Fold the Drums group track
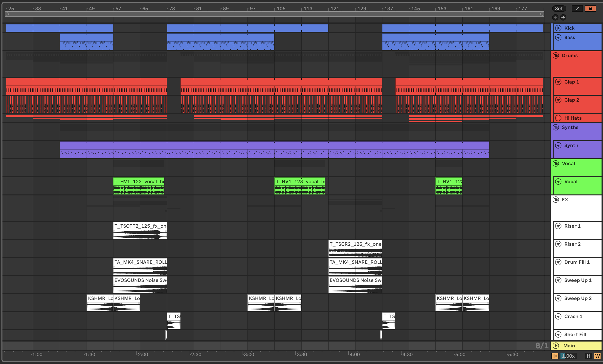 coord(556,55)
